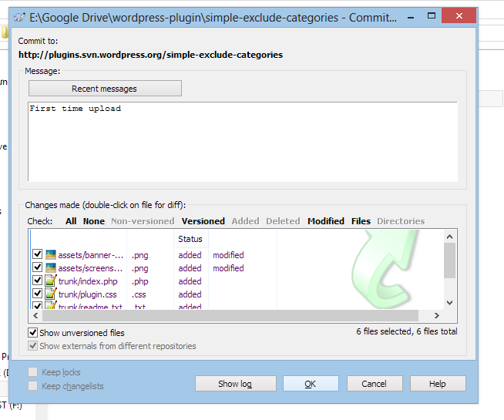Screen dimensions: 504x420
Task: Click the horizontal scrollbar thumb in file list
Action: tap(230, 315)
